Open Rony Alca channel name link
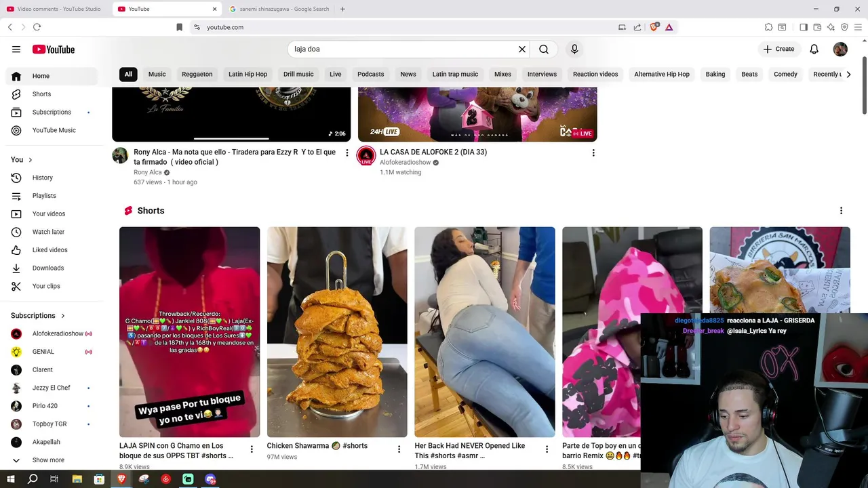 (148, 172)
